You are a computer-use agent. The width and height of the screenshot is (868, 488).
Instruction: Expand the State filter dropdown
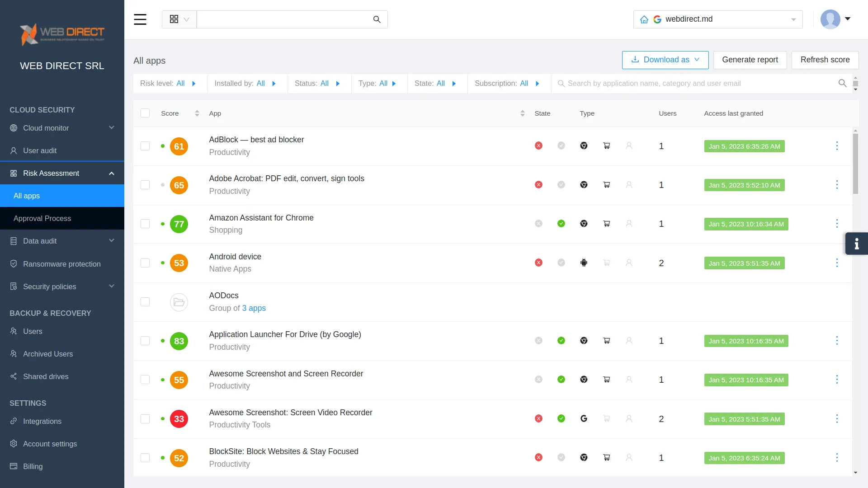454,84
